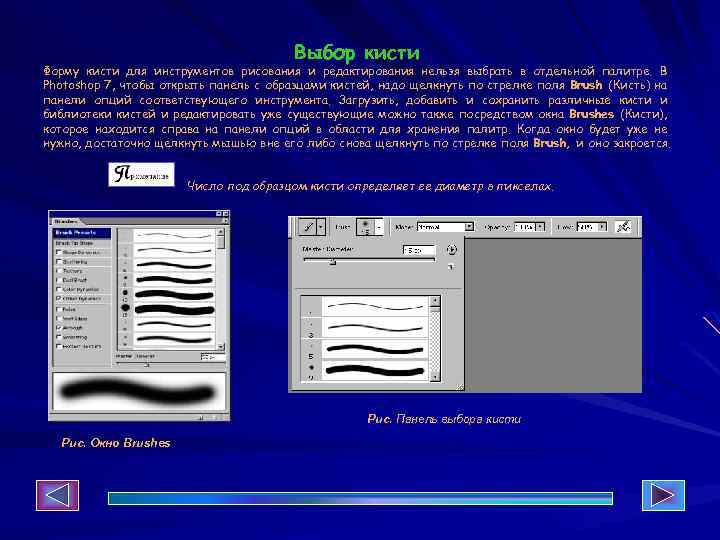Toggle the Shape Dynamics checkbox

59,253
